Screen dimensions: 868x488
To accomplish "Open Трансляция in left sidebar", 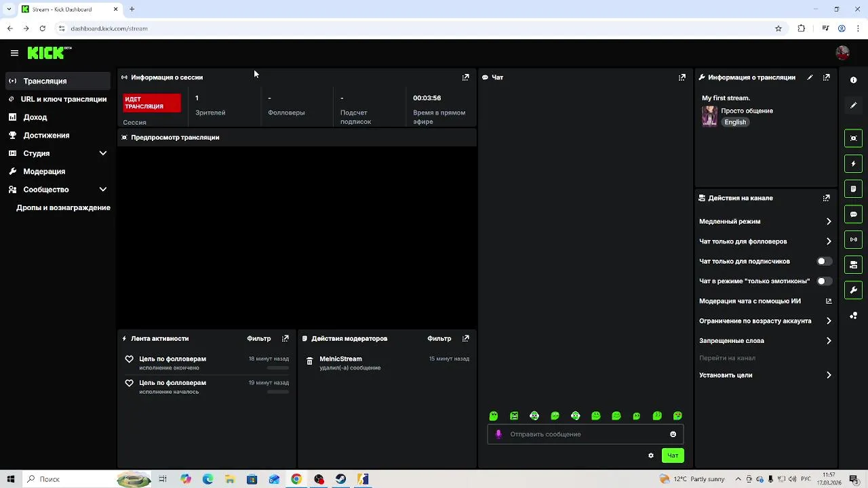I will coord(58,81).
